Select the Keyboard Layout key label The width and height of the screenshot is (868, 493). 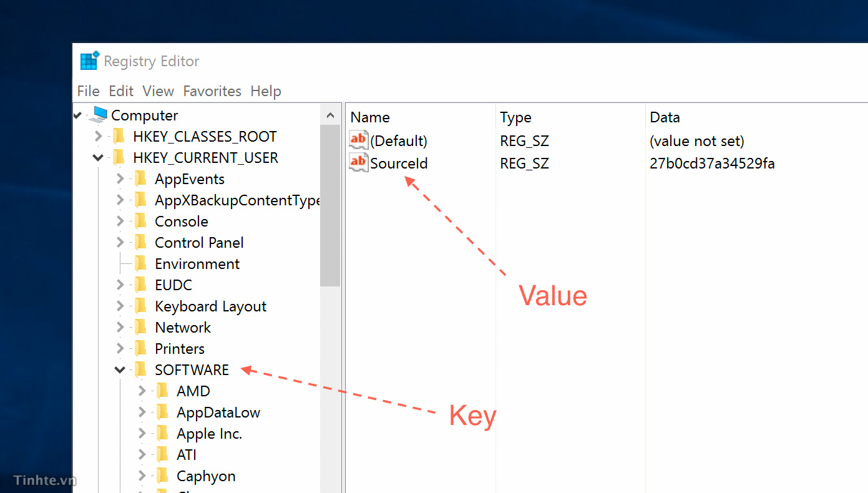coord(211,306)
